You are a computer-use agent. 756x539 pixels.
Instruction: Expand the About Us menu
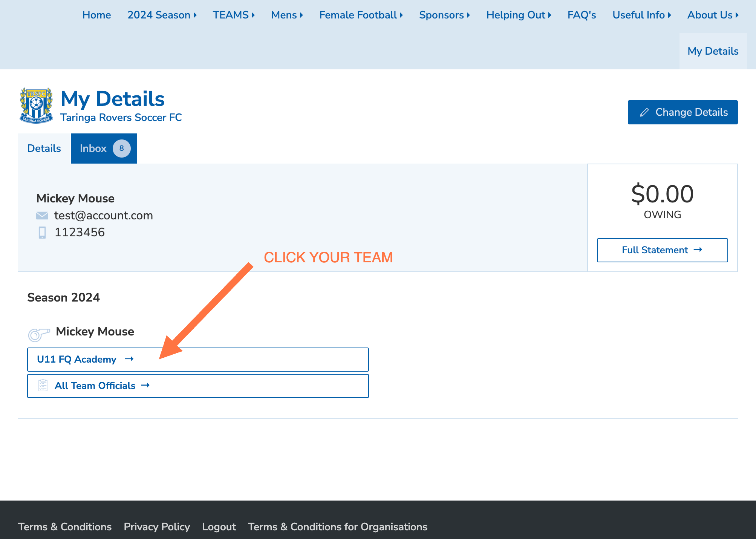tap(713, 15)
